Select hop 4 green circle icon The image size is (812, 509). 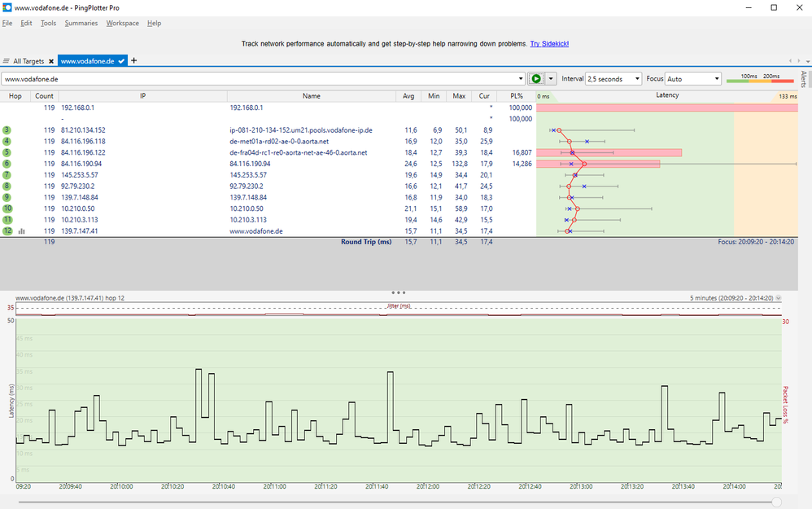7,142
